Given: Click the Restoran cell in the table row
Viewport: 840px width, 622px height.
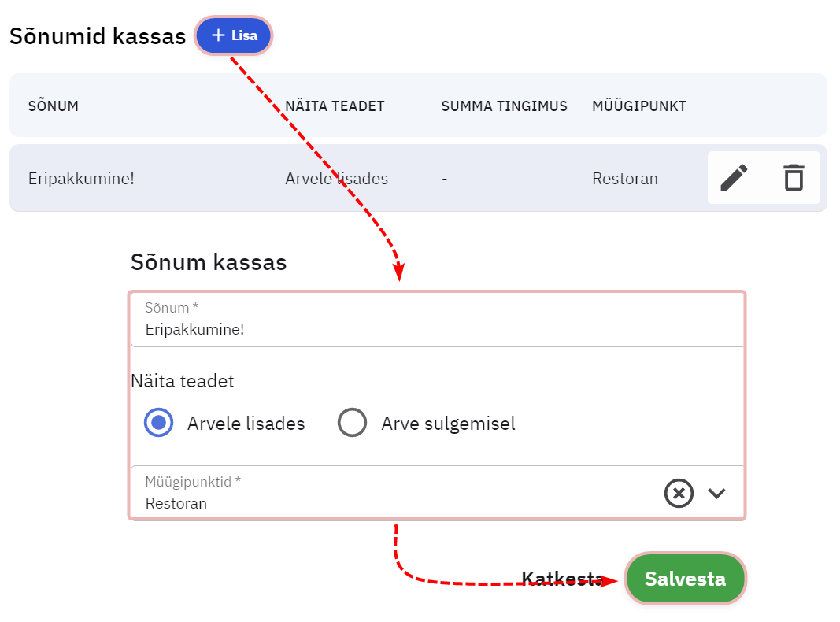Looking at the screenshot, I should point(625,179).
